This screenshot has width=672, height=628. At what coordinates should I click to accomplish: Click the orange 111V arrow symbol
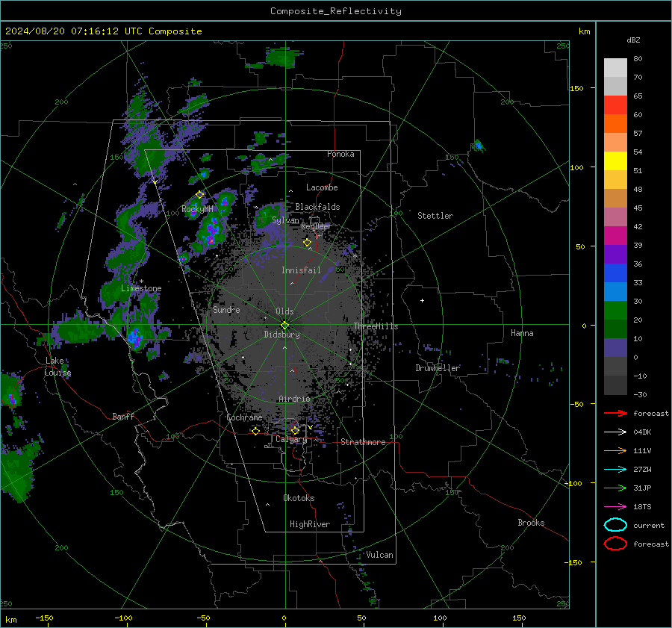615,450
